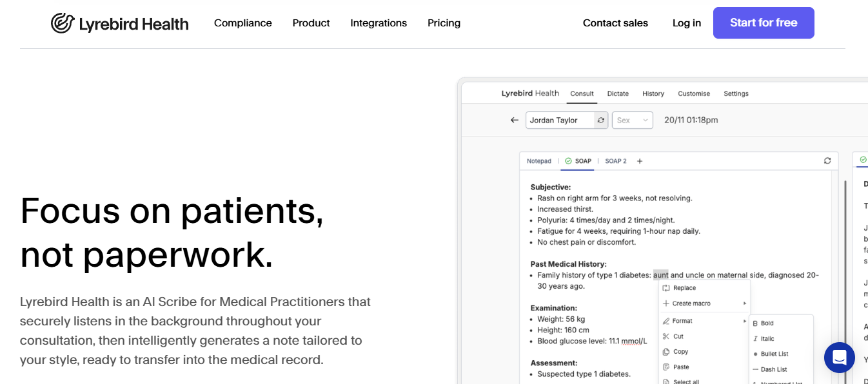Open the Sex dropdown

pos(632,120)
